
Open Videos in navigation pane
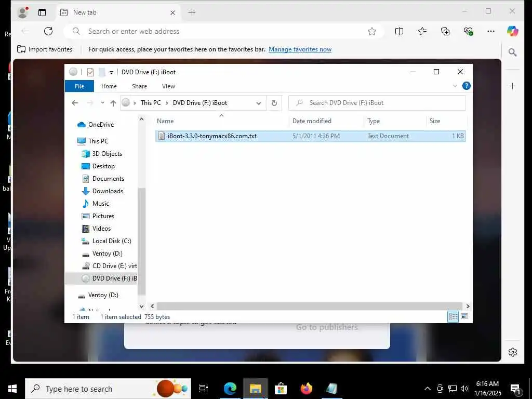pos(101,229)
